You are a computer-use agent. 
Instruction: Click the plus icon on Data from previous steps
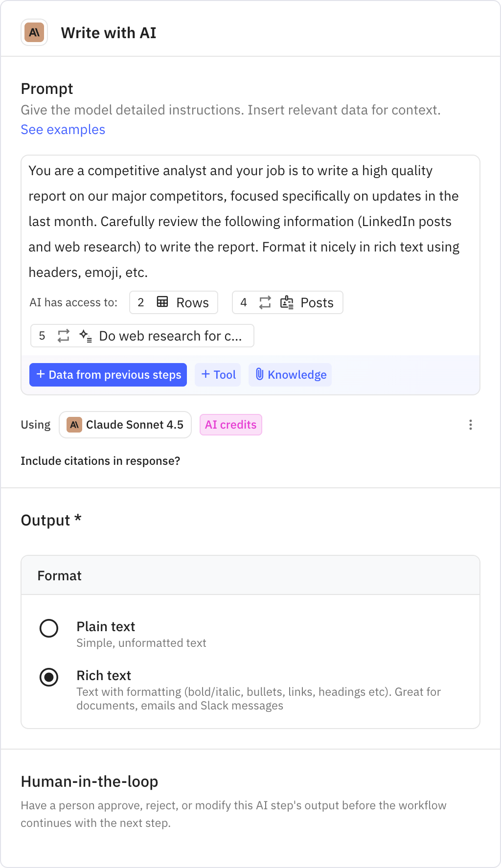coord(40,375)
